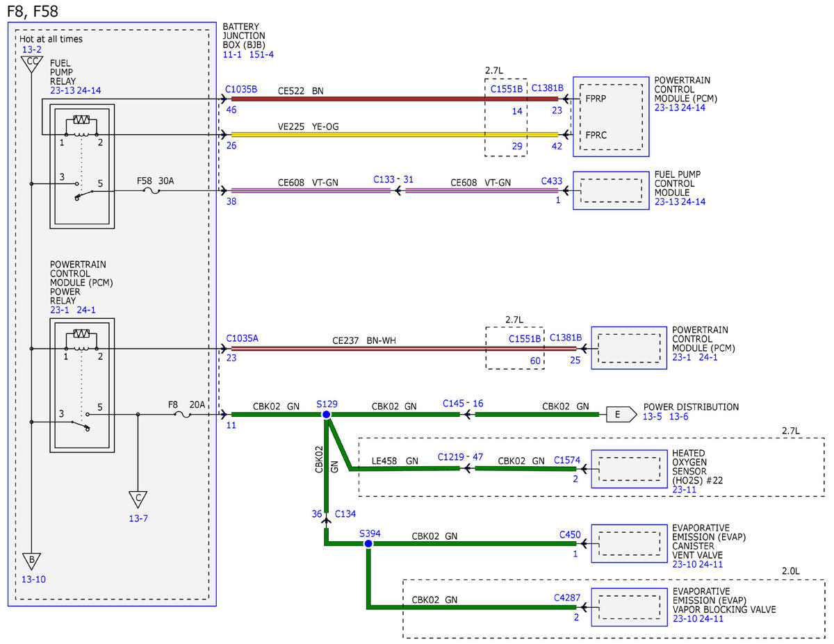834x644 pixels.
Task: Click connector label C1035B
Action: 241,90
